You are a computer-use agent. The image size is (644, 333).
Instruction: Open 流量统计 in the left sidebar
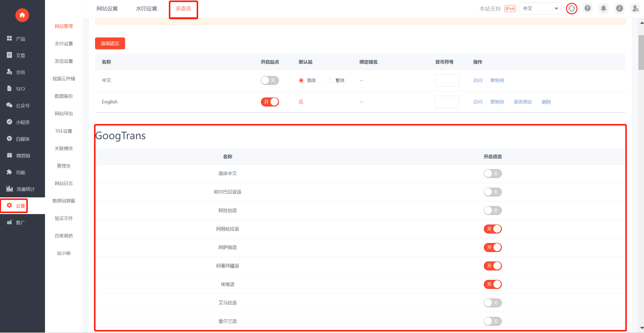[x=20, y=189]
